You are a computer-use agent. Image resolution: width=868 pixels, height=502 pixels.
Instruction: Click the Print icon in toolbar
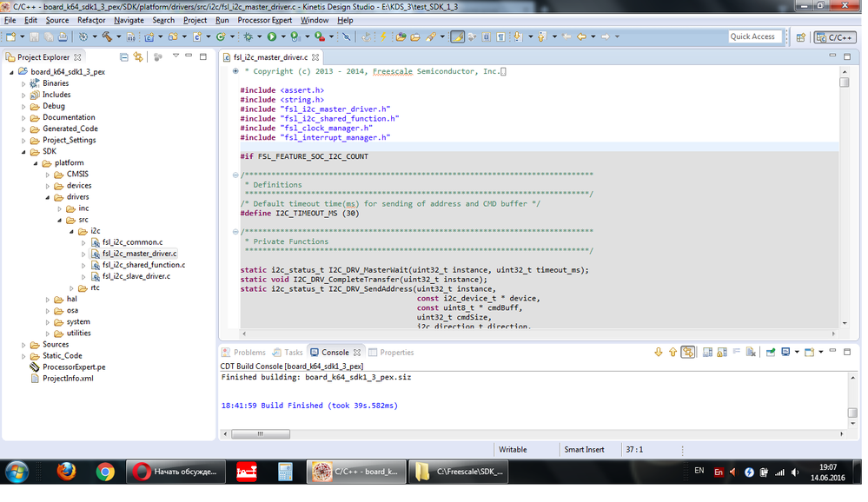click(x=63, y=36)
